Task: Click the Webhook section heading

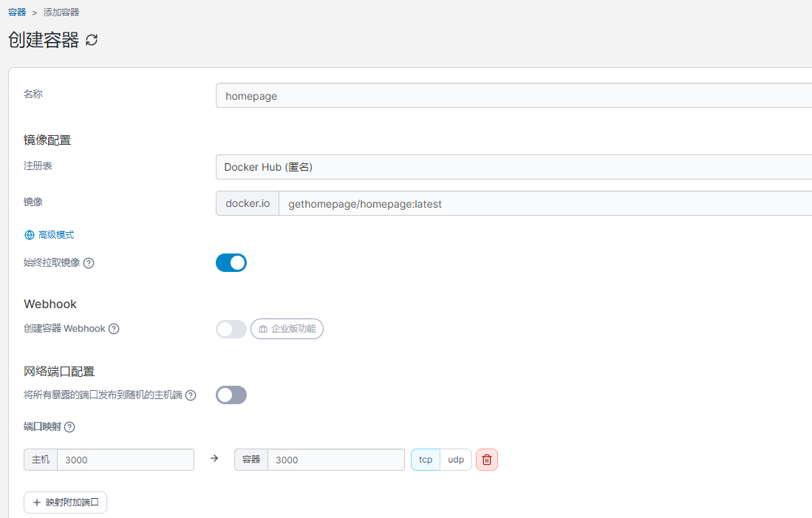Action: tap(50, 304)
